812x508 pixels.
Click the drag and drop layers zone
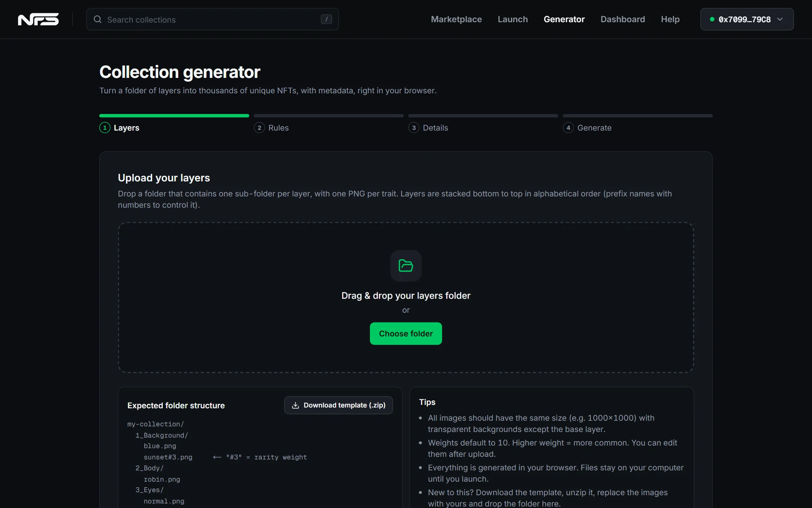406,297
